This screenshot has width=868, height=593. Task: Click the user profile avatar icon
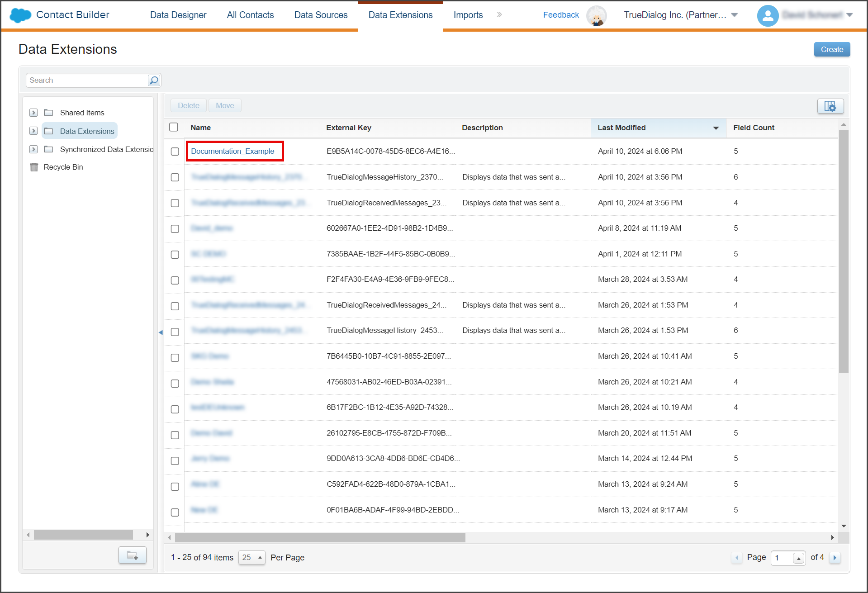click(x=768, y=16)
